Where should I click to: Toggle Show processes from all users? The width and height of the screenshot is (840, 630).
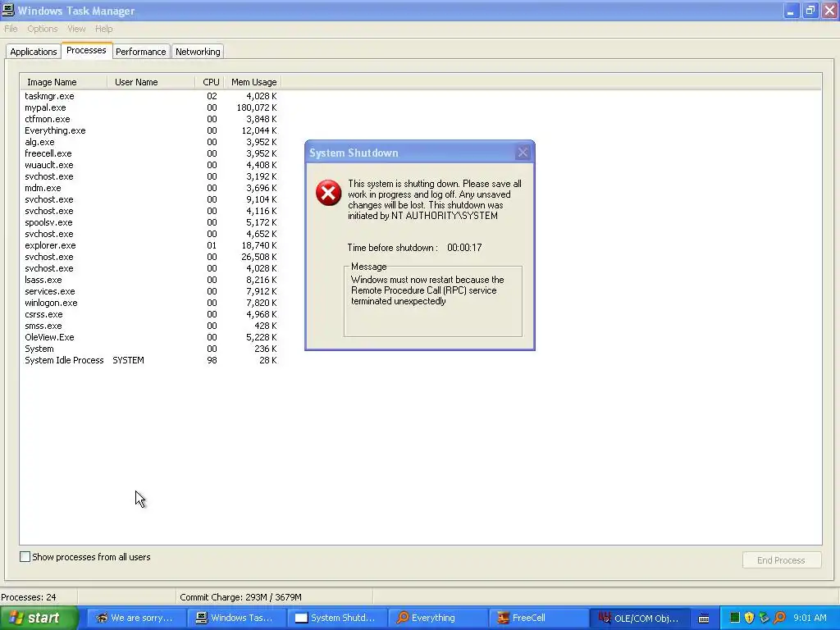click(x=25, y=557)
